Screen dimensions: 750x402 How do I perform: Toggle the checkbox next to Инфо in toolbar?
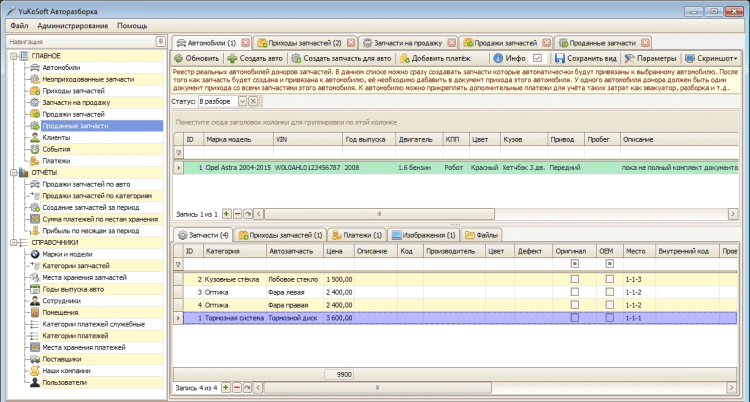point(537,59)
